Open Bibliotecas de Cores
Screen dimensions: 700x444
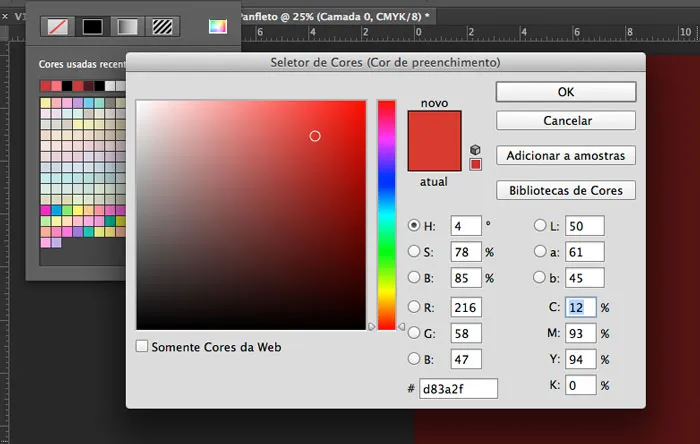(566, 190)
